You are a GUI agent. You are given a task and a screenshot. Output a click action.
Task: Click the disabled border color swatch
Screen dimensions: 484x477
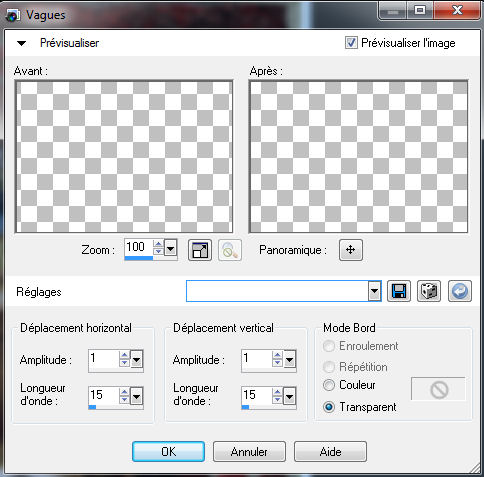[x=438, y=389]
